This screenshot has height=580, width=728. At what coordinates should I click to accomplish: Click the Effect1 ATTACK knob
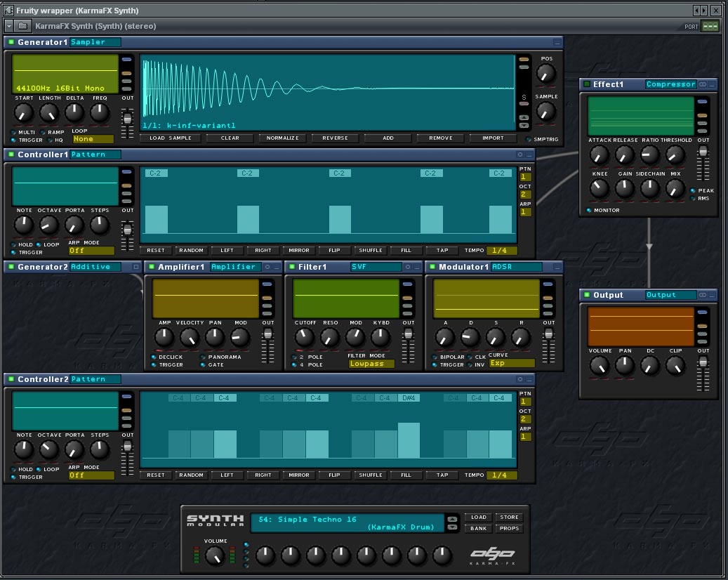pos(599,154)
